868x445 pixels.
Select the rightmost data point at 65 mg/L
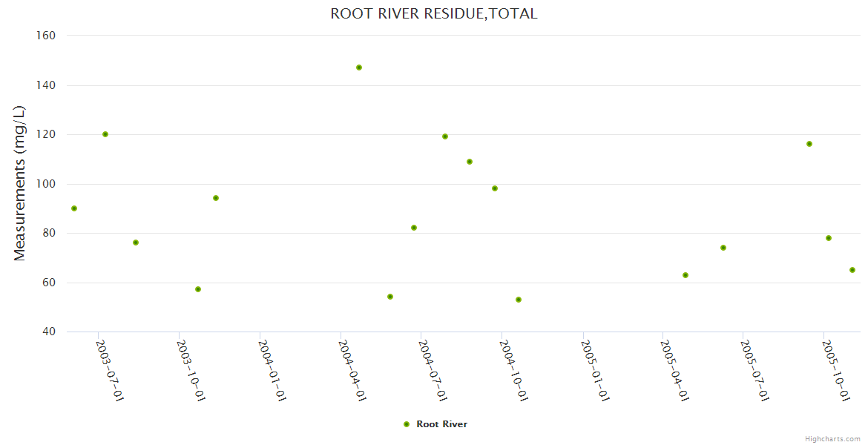pos(852,270)
